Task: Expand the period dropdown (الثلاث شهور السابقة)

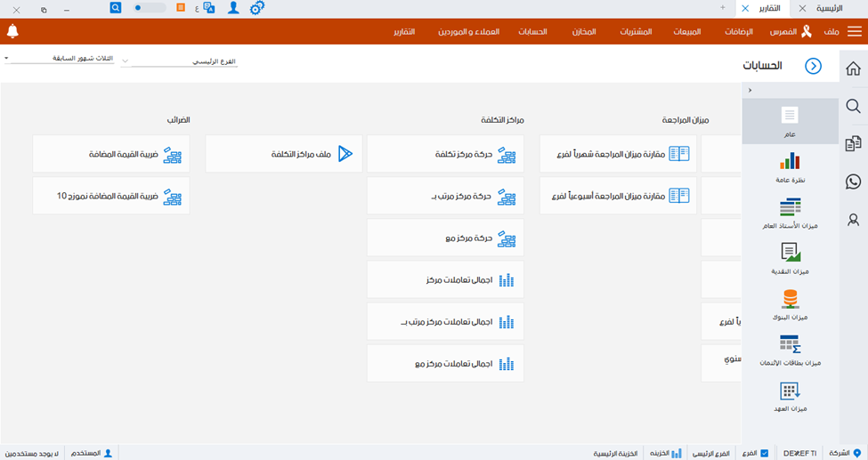Action: point(7,59)
